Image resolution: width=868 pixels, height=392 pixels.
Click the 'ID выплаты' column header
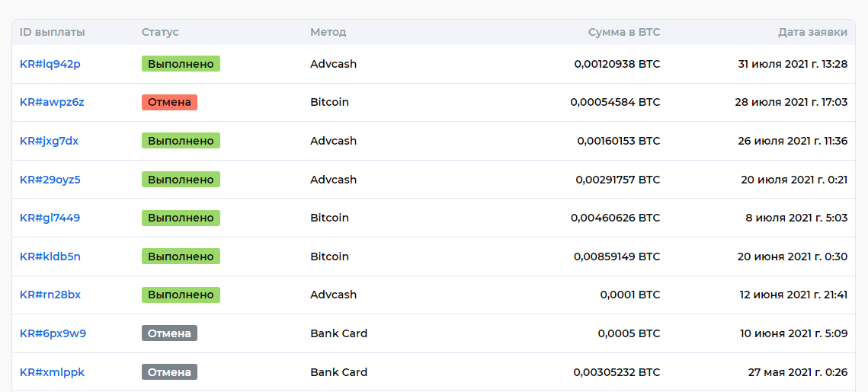point(53,32)
